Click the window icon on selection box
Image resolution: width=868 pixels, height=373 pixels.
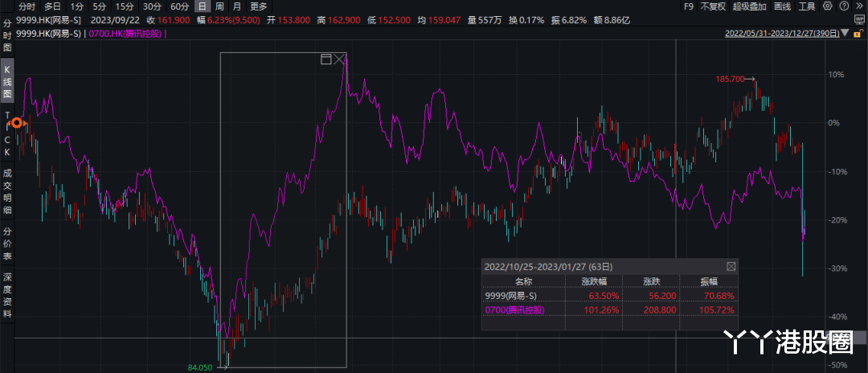pos(326,59)
